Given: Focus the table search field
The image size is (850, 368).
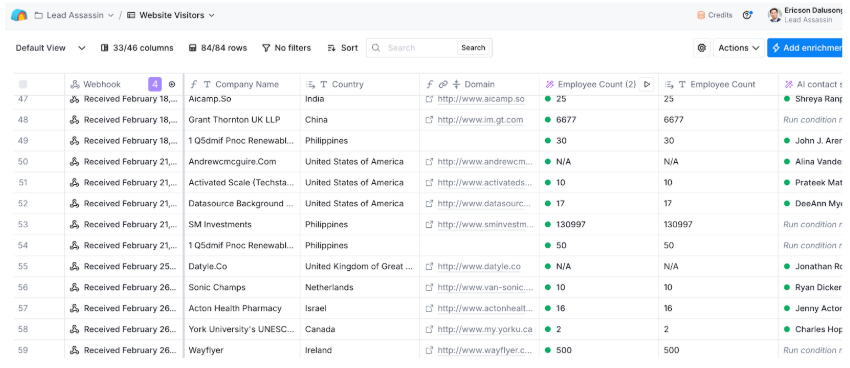Looking at the screenshot, I should [413, 48].
